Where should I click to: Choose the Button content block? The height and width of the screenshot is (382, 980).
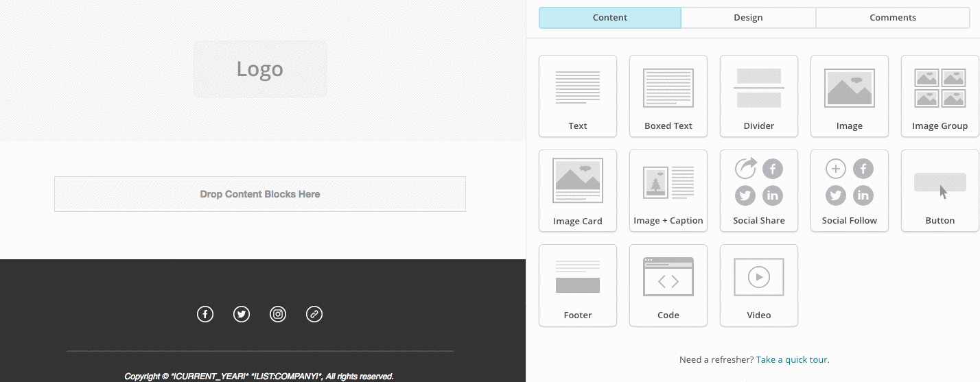pyautogui.click(x=940, y=191)
